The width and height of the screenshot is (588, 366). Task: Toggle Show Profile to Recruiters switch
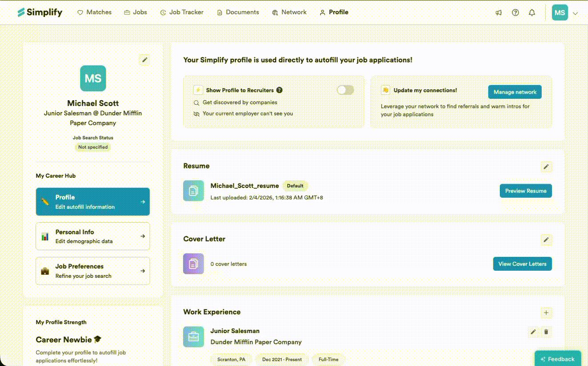pos(345,90)
